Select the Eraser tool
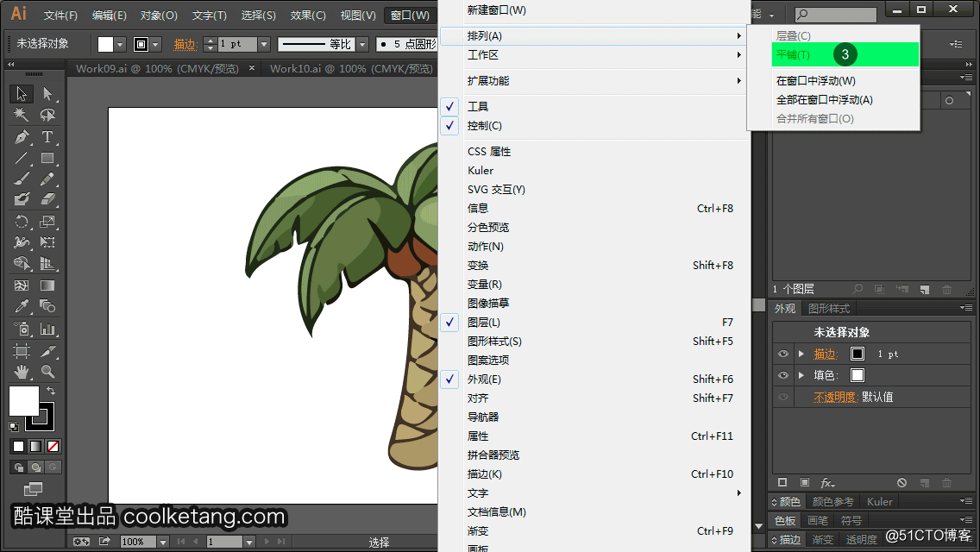 coord(47,199)
